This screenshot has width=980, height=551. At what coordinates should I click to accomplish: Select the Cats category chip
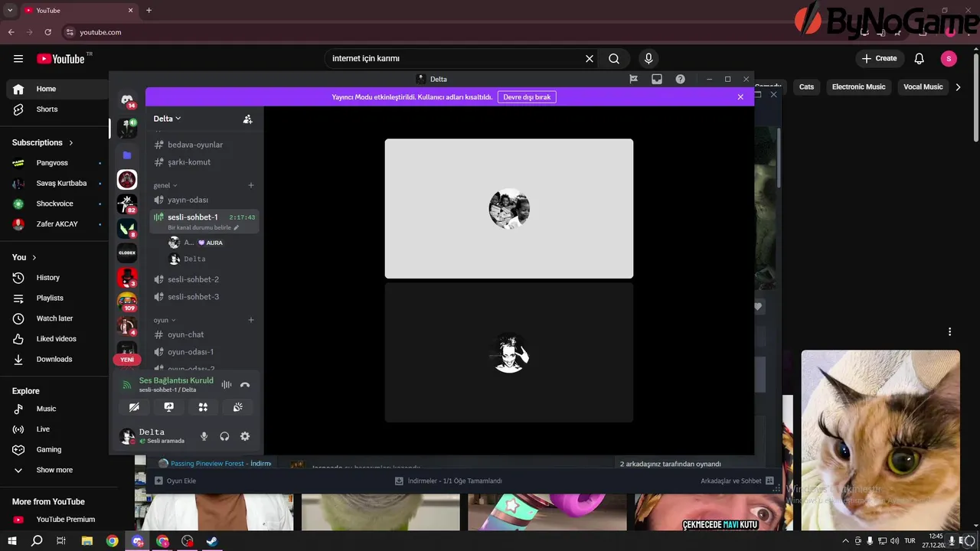[807, 87]
